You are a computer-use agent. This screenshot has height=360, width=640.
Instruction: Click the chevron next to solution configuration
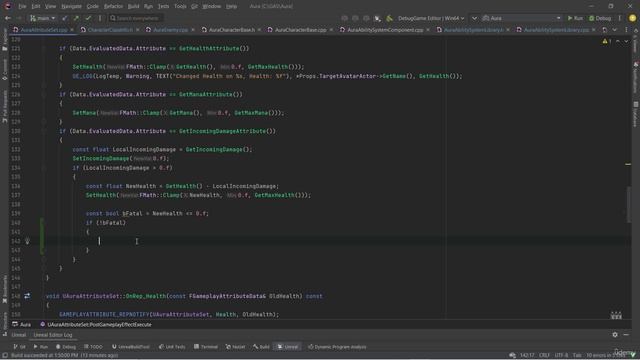[x=474, y=18]
